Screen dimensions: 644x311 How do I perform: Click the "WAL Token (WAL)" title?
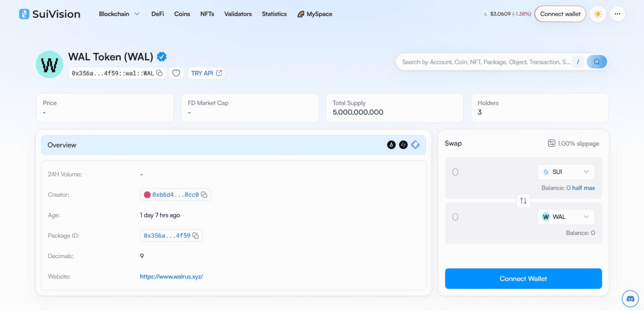(x=111, y=56)
